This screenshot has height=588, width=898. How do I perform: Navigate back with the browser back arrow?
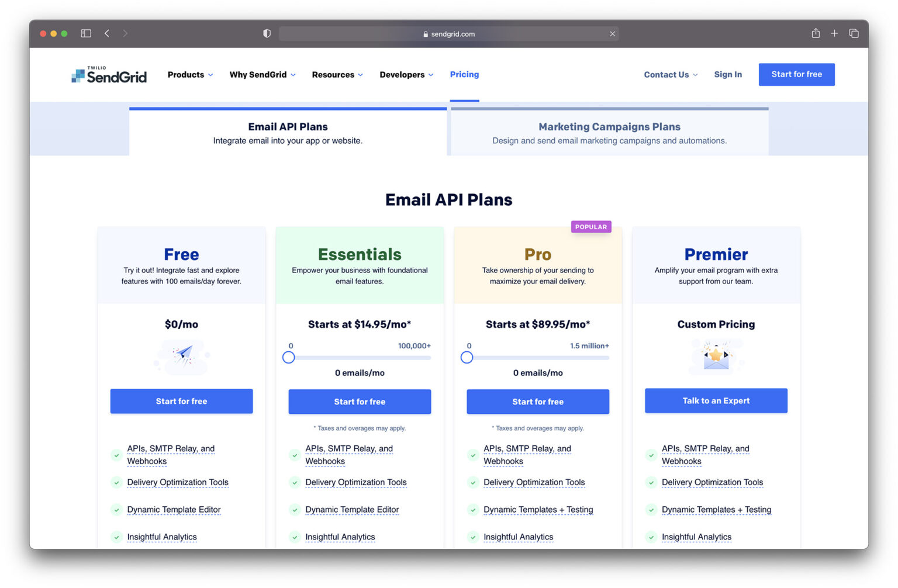coord(107,33)
